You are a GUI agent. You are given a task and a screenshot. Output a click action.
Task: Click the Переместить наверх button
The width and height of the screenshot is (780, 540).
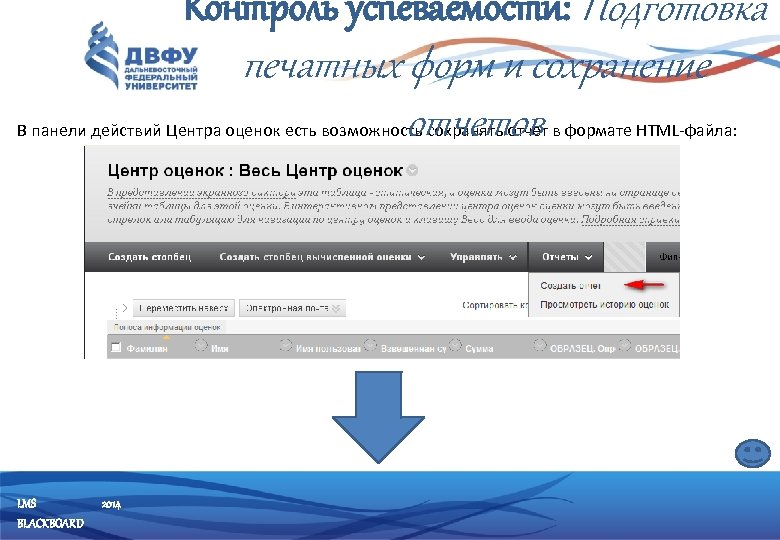coord(184,308)
